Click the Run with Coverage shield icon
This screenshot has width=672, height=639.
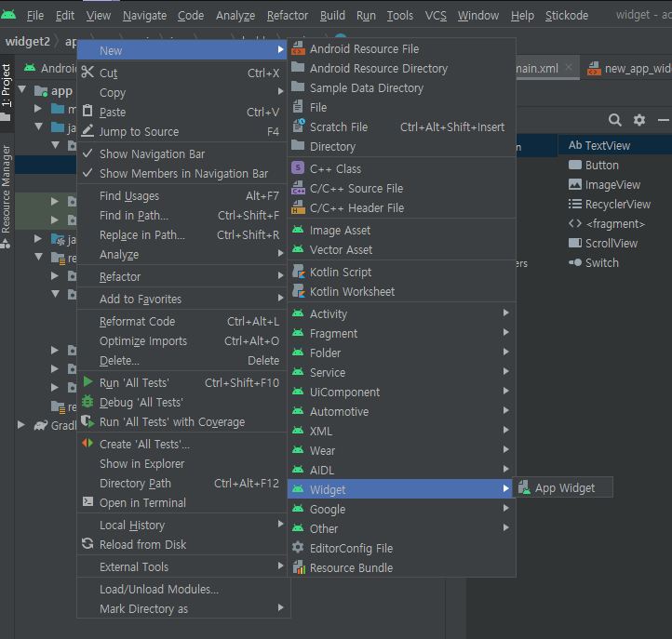point(87,421)
